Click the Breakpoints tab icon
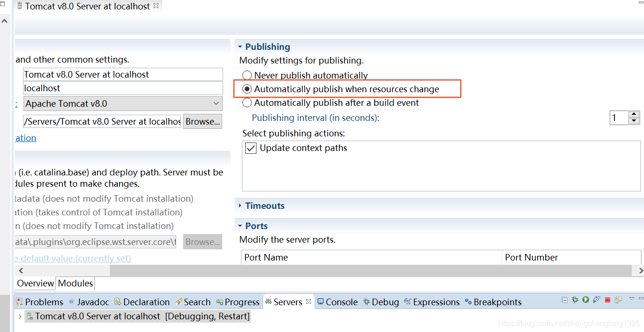Image resolution: width=644 pixels, height=332 pixels. click(468, 302)
